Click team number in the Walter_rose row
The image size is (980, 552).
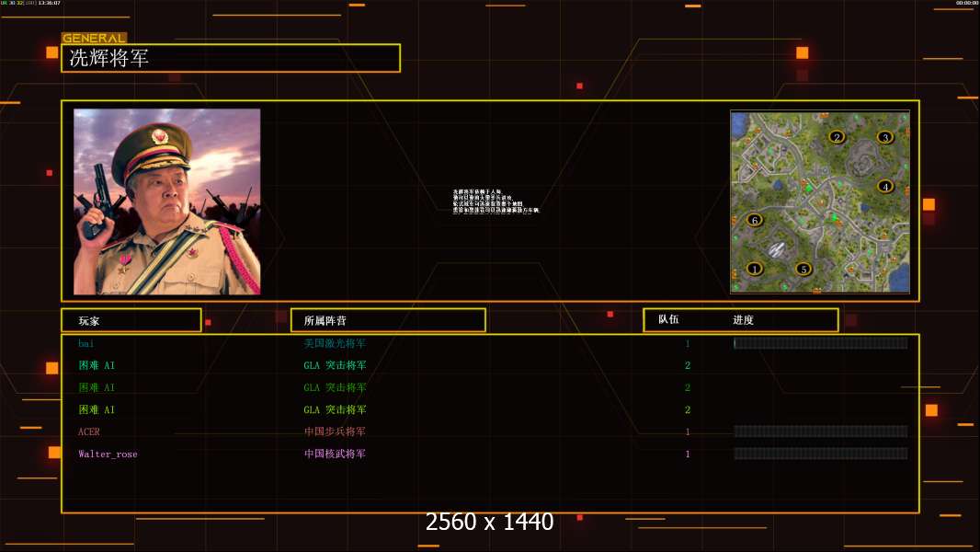click(688, 454)
